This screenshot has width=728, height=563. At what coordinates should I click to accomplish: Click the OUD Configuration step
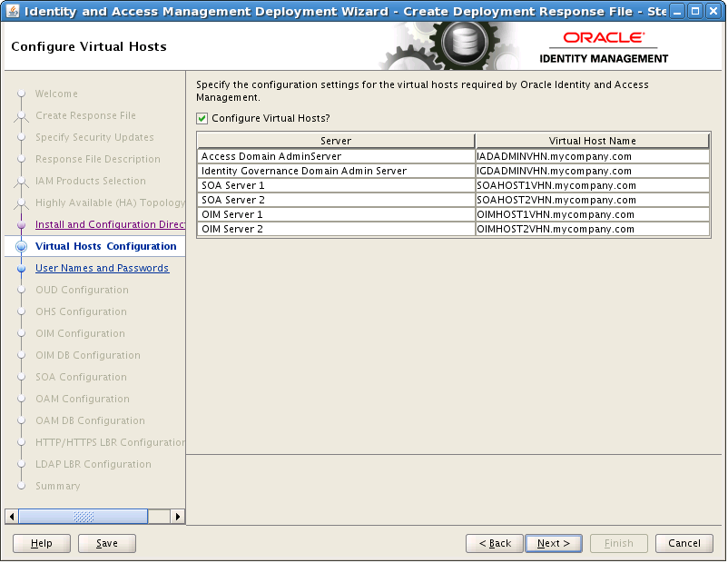point(83,290)
